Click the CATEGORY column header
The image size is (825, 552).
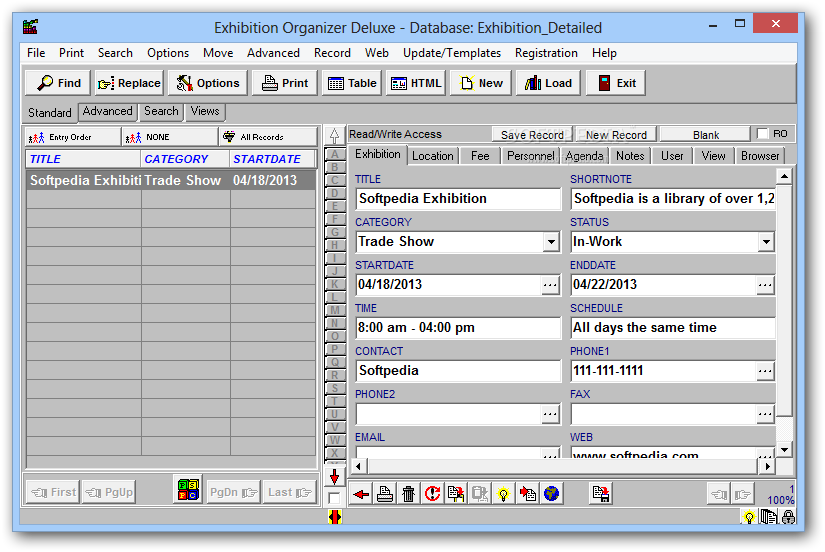(x=185, y=159)
